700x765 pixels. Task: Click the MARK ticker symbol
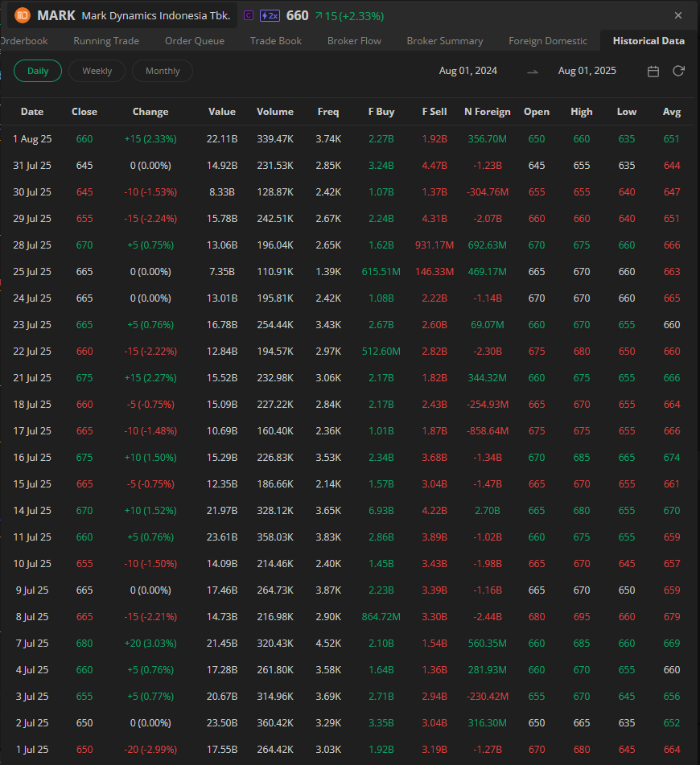56,15
